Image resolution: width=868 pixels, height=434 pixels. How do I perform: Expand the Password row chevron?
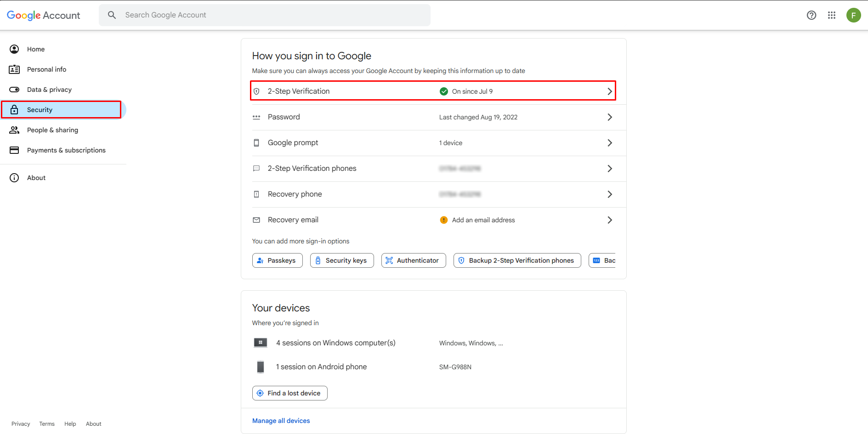610,117
